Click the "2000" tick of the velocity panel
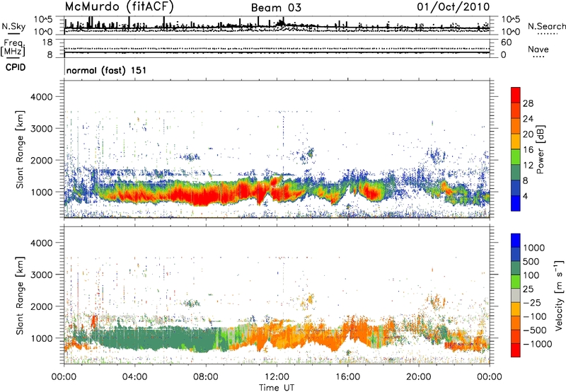566x392 pixels. 42,306
